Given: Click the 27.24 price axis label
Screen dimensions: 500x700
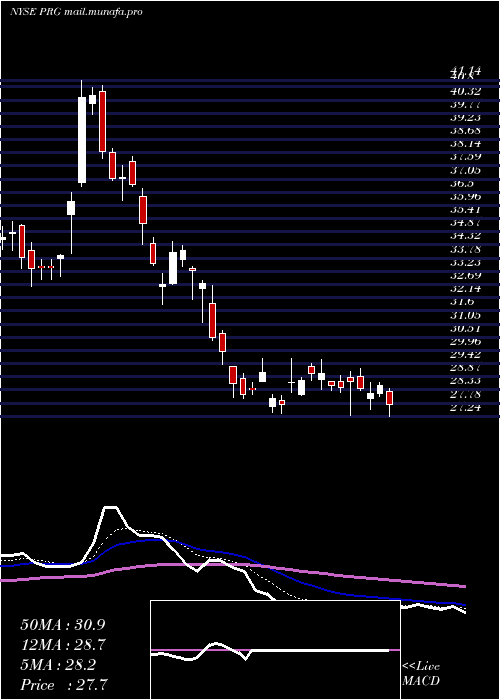Looking at the screenshot, I should tap(465, 407).
